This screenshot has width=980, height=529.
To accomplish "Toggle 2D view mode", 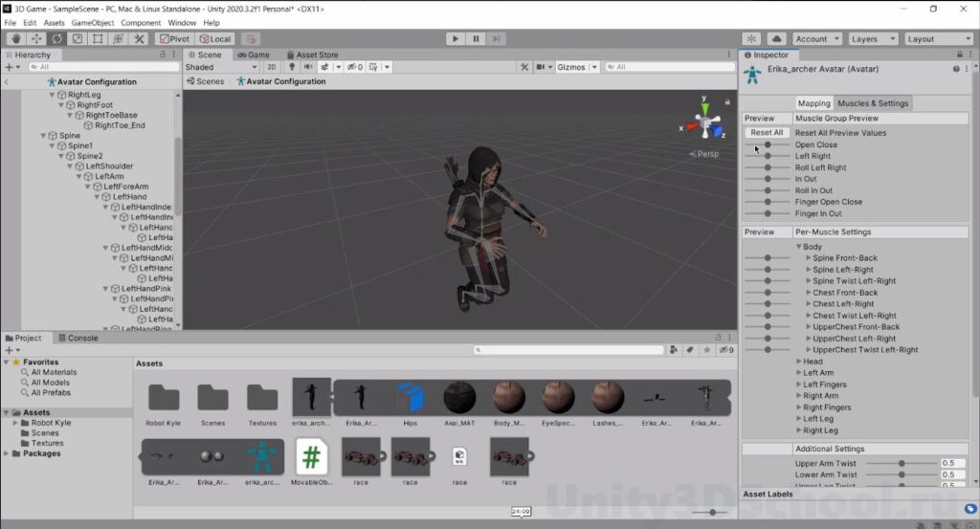I will (271, 67).
